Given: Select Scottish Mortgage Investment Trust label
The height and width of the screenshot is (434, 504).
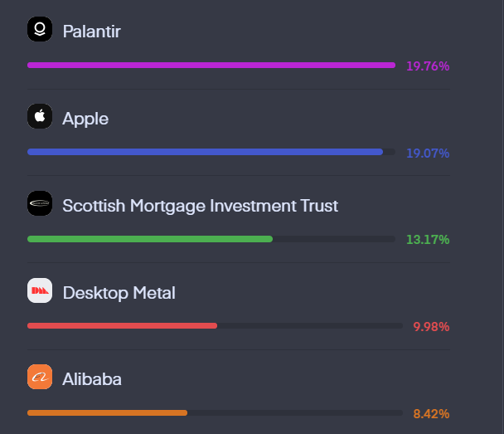Looking at the screenshot, I should 201,206.
